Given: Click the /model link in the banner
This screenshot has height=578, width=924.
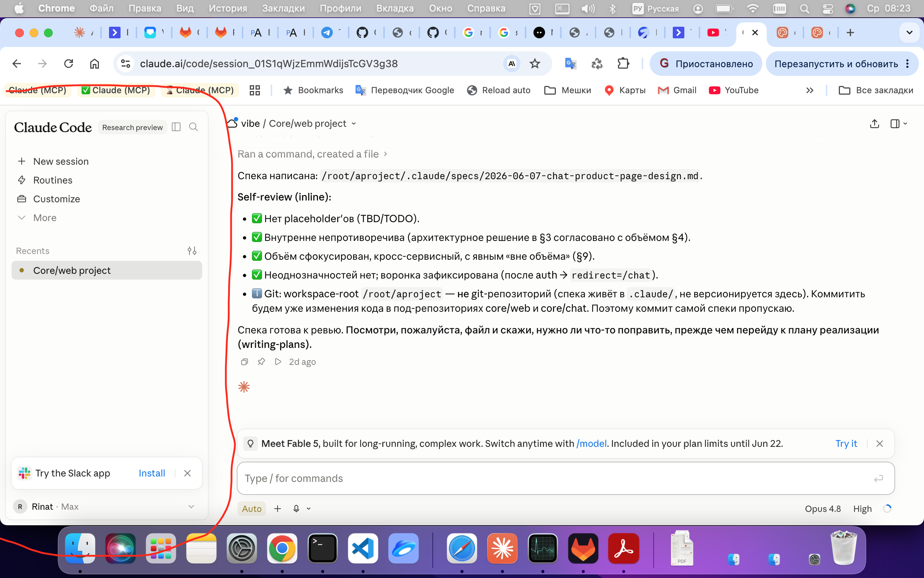Looking at the screenshot, I should pyautogui.click(x=592, y=444).
